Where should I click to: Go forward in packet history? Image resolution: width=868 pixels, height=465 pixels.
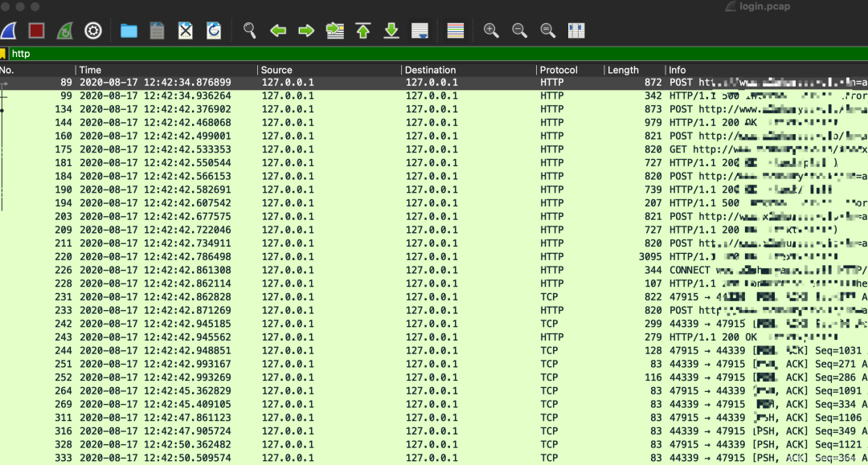[306, 31]
